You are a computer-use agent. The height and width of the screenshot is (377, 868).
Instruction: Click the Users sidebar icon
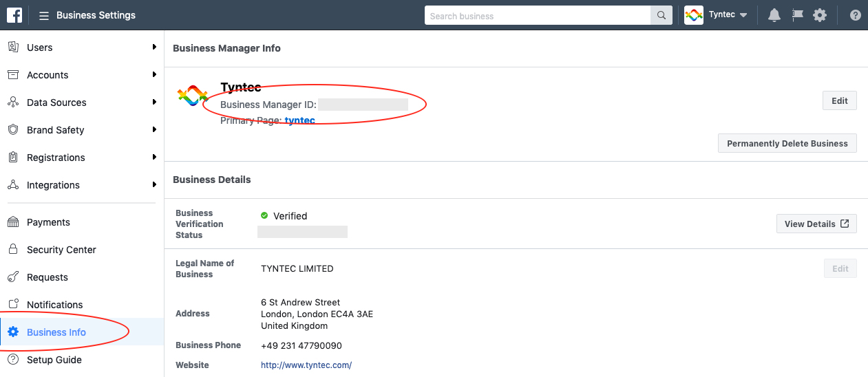(13, 47)
